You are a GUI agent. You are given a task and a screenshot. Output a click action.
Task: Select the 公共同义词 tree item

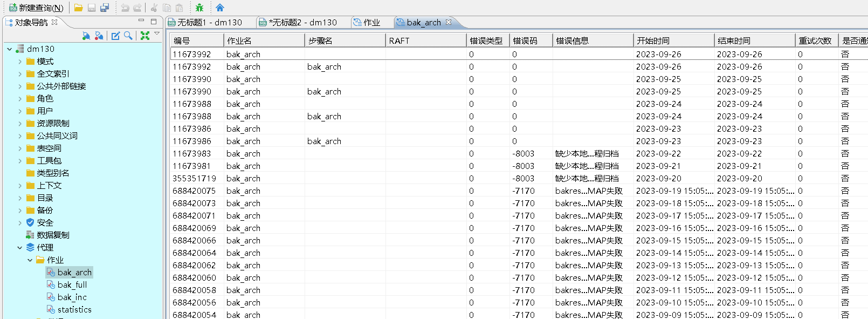[57, 136]
